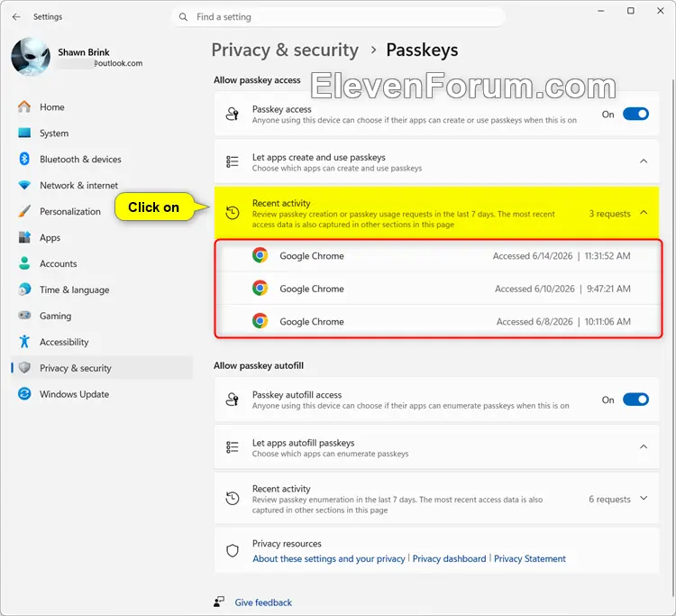This screenshot has width=676, height=616.
Task: Go back to Privacy & security breadcrumb
Action: 285,50
